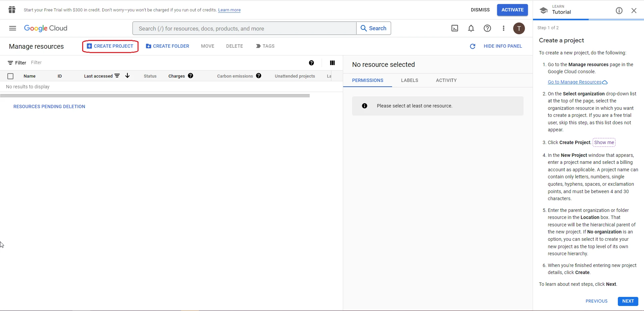Open the main navigation hamburger menu
644x311 pixels.
[12, 28]
